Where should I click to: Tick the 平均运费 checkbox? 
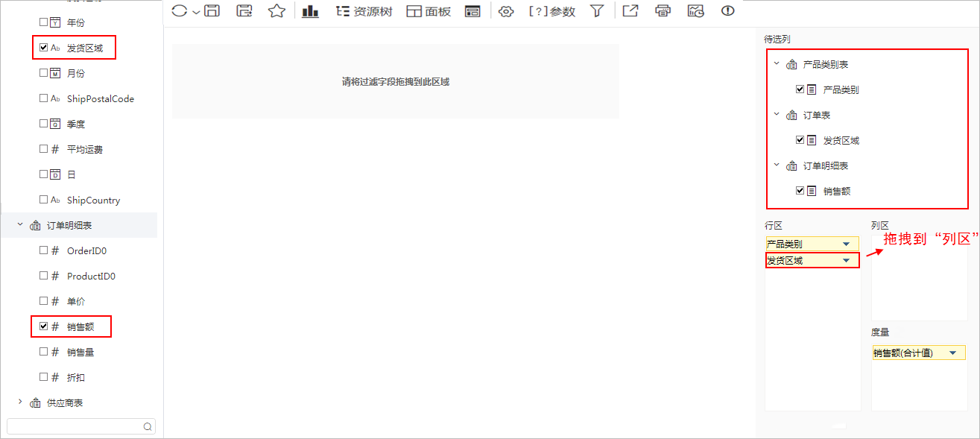coord(43,149)
